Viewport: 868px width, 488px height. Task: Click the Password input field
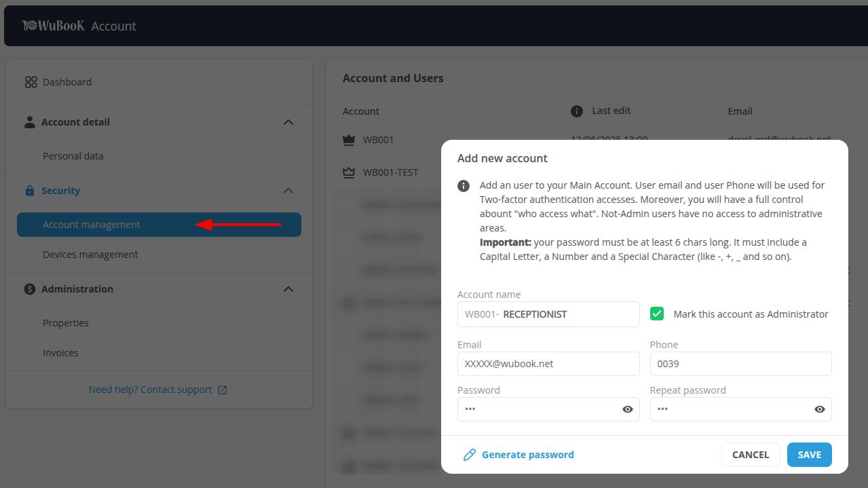coord(548,409)
